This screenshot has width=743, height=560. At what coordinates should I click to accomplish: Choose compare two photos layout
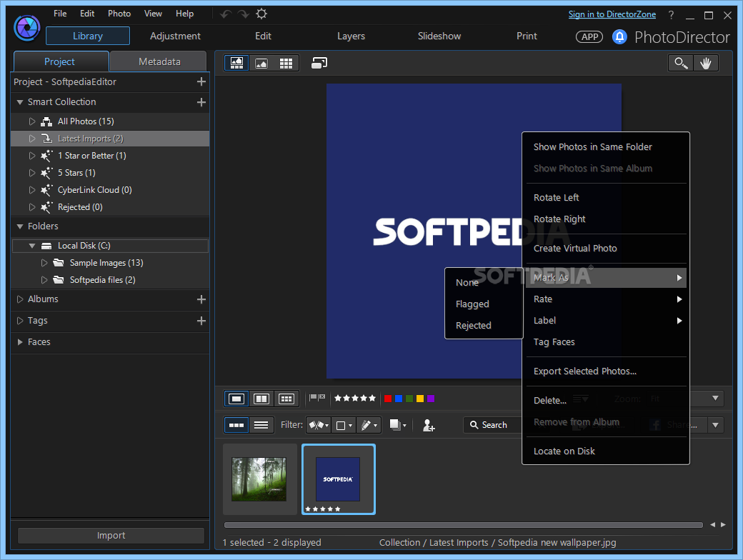coord(261,399)
